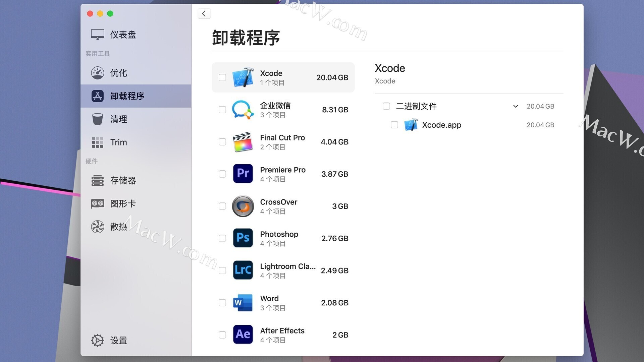Select the Optimize (优化) gauge icon

(x=97, y=73)
